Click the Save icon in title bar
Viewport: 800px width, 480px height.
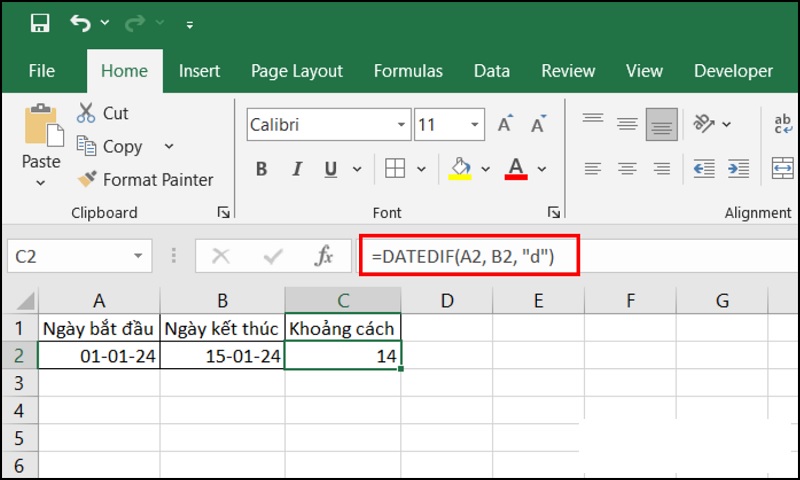pos(40,23)
